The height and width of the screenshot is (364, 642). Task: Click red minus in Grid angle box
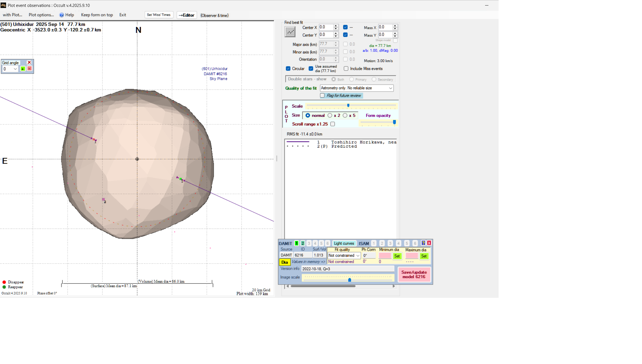click(30, 69)
